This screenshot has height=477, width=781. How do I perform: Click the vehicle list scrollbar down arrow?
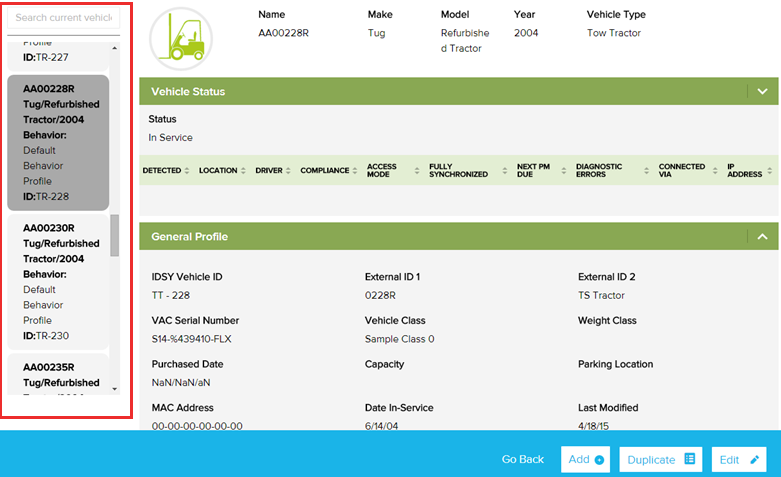coord(115,388)
